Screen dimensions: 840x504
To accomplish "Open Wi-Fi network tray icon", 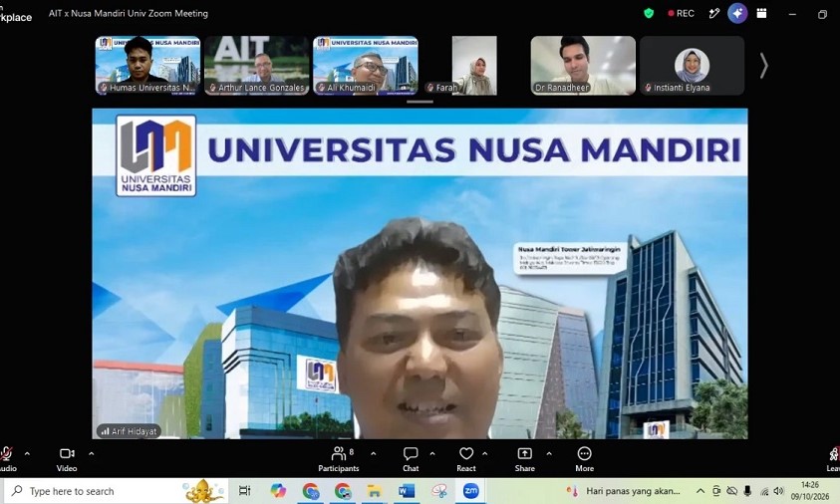I will click(764, 491).
